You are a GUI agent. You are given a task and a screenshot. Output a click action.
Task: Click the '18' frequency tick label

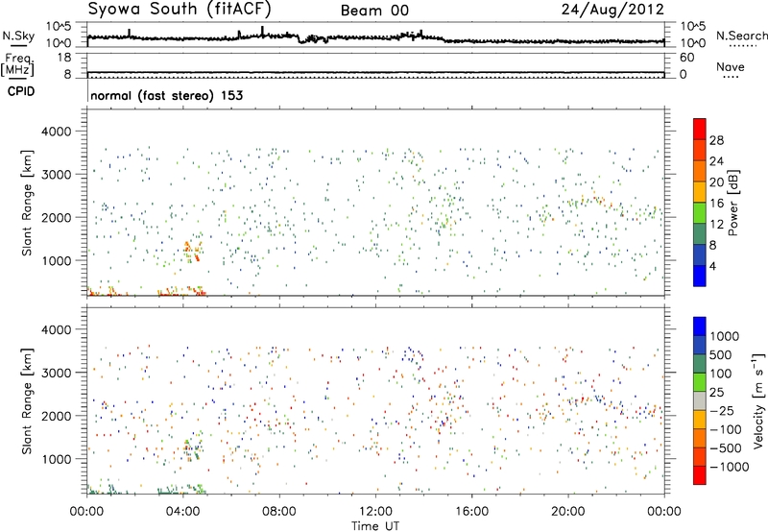(64, 58)
